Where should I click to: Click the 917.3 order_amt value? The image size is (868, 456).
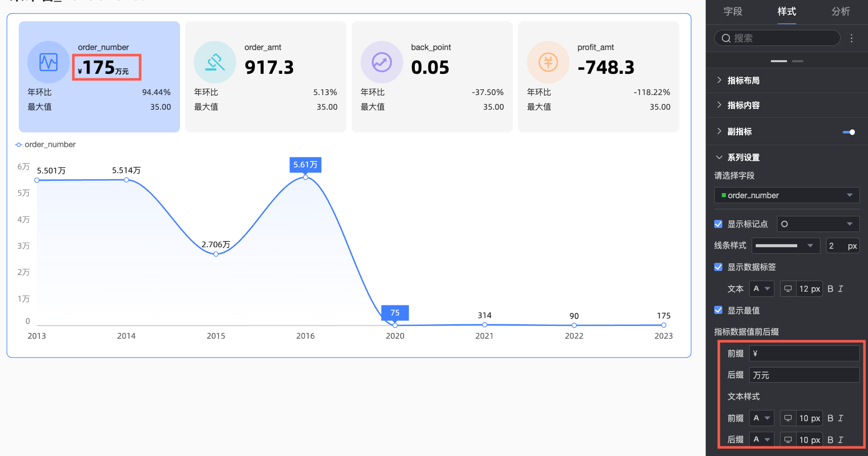(269, 67)
